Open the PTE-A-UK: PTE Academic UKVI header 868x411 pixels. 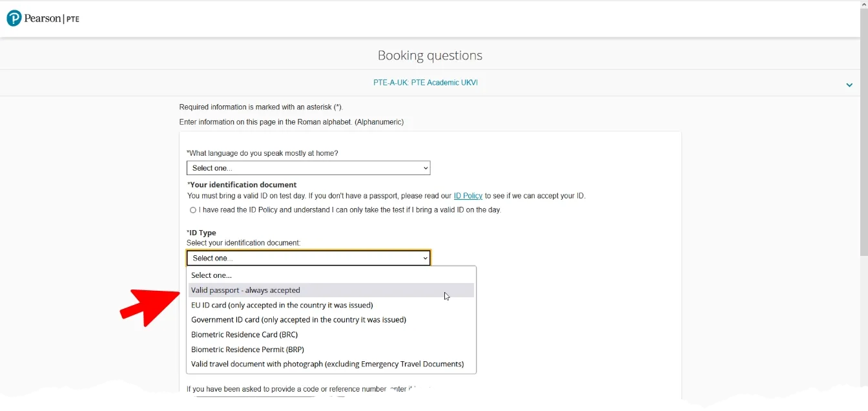(x=426, y=83)
